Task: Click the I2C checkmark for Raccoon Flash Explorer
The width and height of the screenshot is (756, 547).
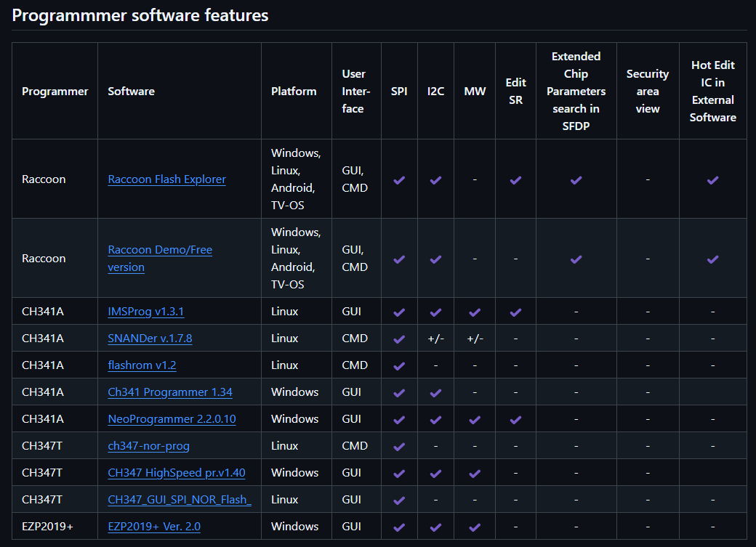Action: point(436,180)
